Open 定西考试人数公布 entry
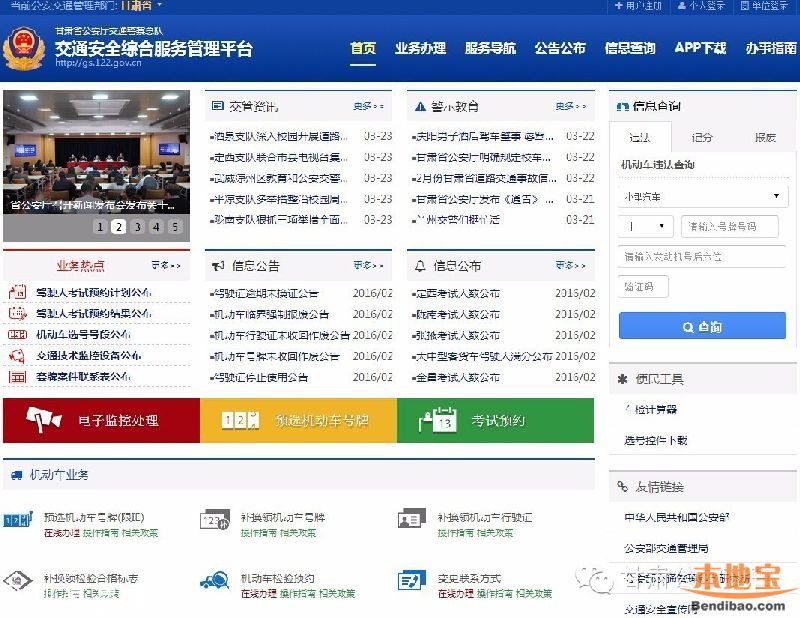The height and width of the screenshot is (618, 800). [x=458, y=293]
